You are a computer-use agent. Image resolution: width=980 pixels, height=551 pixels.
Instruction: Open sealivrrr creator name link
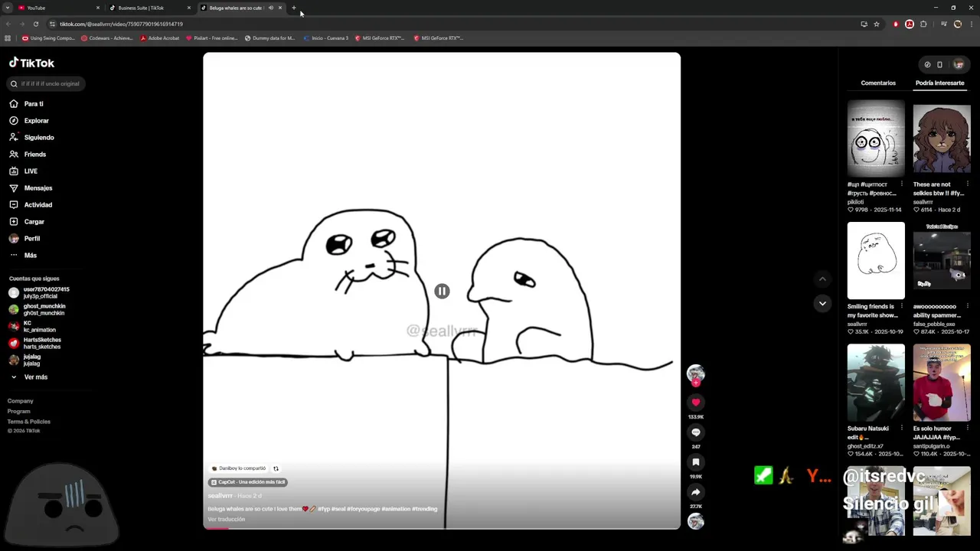(220, 496)
